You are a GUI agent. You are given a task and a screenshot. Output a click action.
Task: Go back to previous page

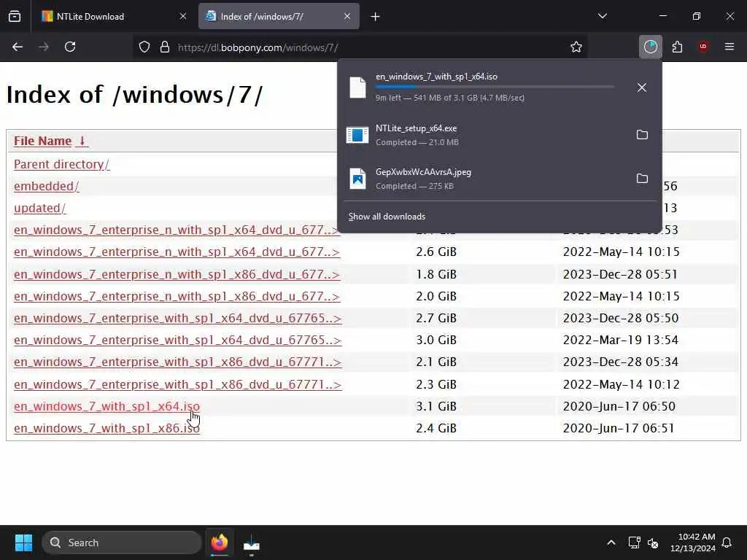coord(18,47)
